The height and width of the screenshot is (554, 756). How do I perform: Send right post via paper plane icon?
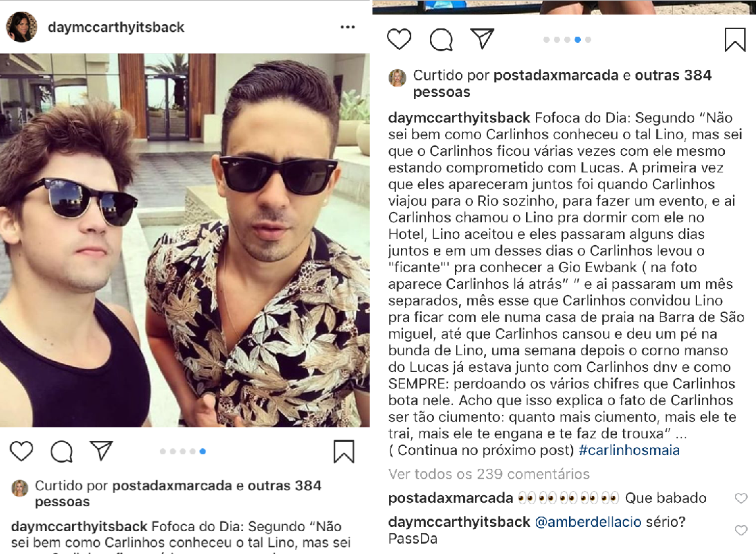(x=482, y=39)
